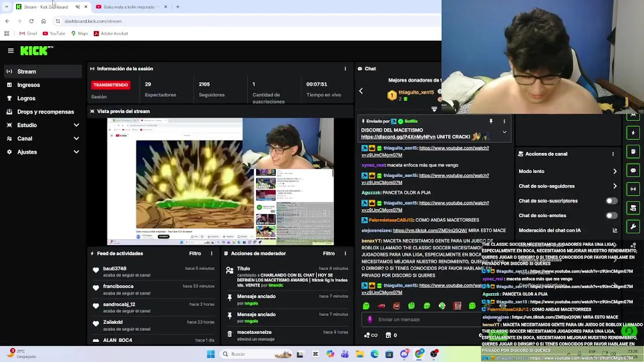The height and width of the screenshot is (362, 644).
Task: Open Adobe Acrobat bookmark
Action: click(111, 34)
